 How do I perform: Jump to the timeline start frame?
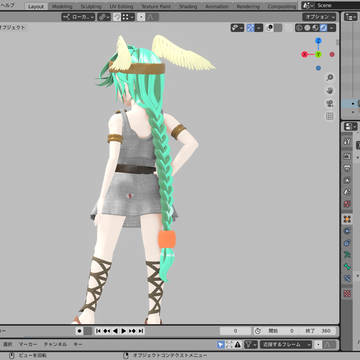tap(98, 331)
